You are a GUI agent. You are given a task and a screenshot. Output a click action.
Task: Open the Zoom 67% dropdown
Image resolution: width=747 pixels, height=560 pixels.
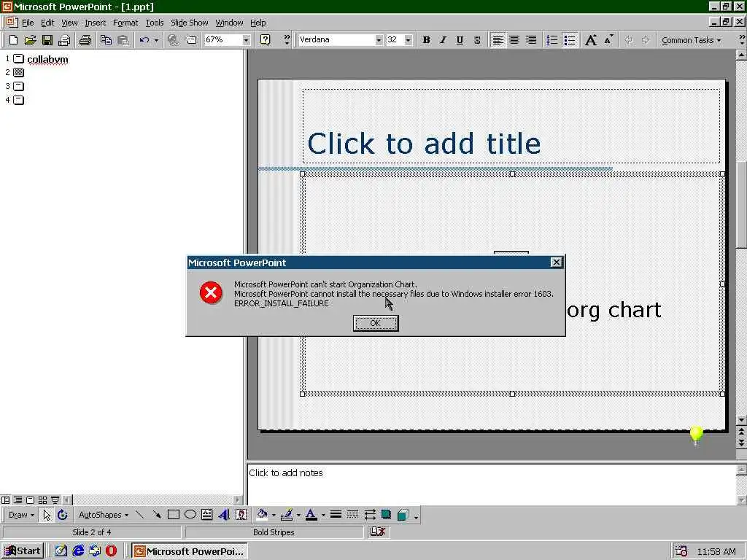246,40
